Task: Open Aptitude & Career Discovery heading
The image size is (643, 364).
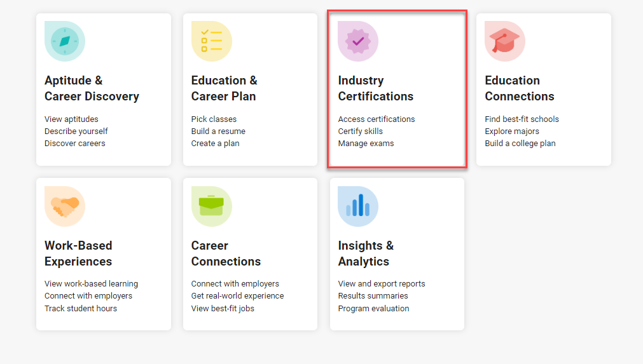Action: click(92, 88)
